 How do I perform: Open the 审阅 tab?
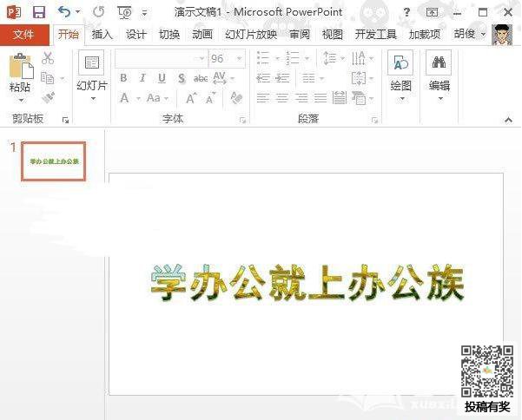tap(300, 34)
